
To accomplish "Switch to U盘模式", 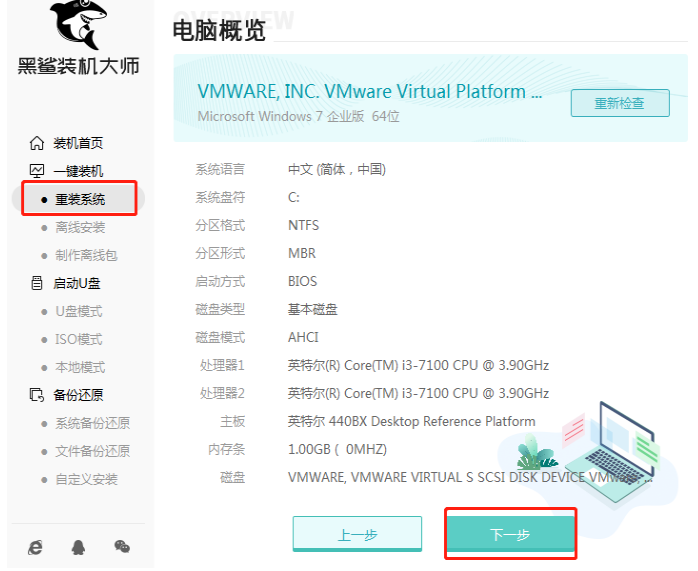I will coord(78,311).
